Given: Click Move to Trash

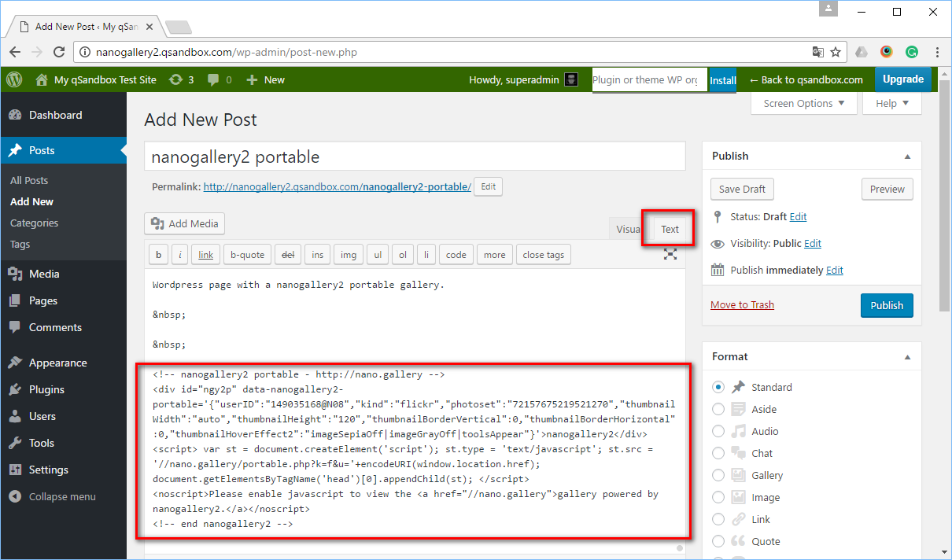Looking at the screenshot, I should click(742, 304).
